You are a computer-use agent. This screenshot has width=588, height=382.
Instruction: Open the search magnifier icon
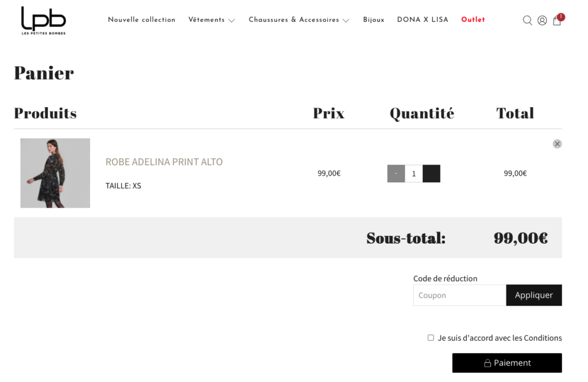527,21
